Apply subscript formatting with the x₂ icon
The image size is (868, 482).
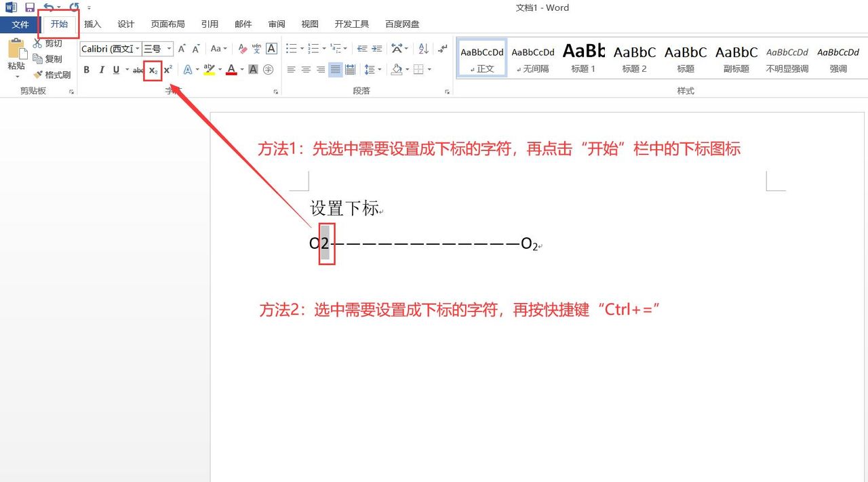153,70
